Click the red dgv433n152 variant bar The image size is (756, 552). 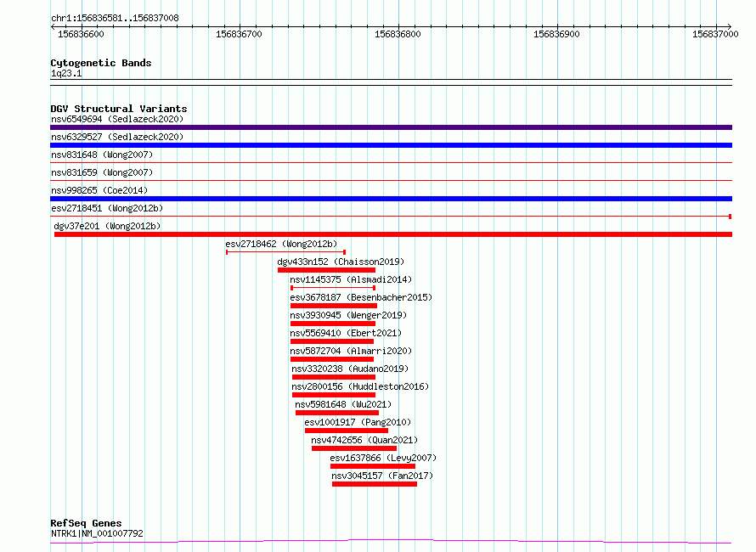tap(326, 270)
